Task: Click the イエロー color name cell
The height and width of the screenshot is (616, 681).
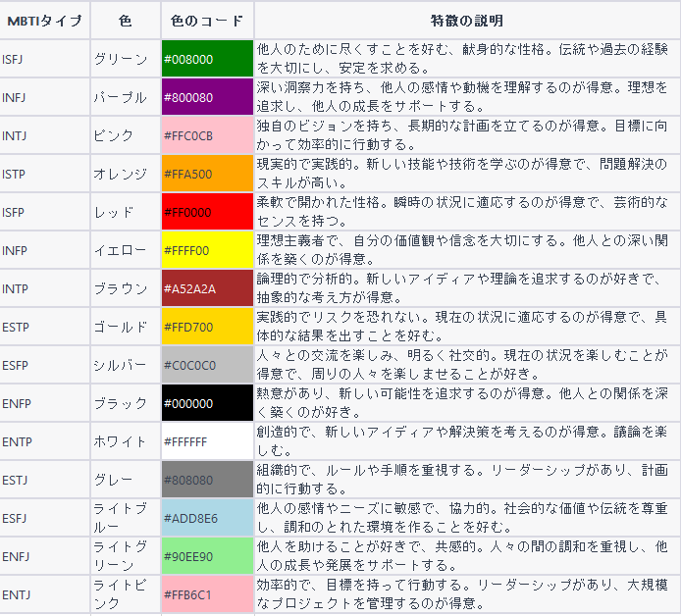Action: pos(126,250)
